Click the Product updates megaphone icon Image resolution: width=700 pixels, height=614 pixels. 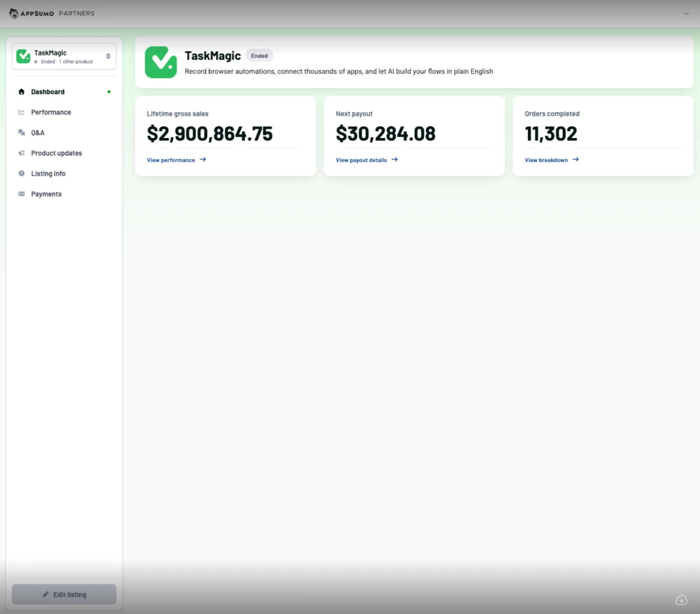pos(22,153)
